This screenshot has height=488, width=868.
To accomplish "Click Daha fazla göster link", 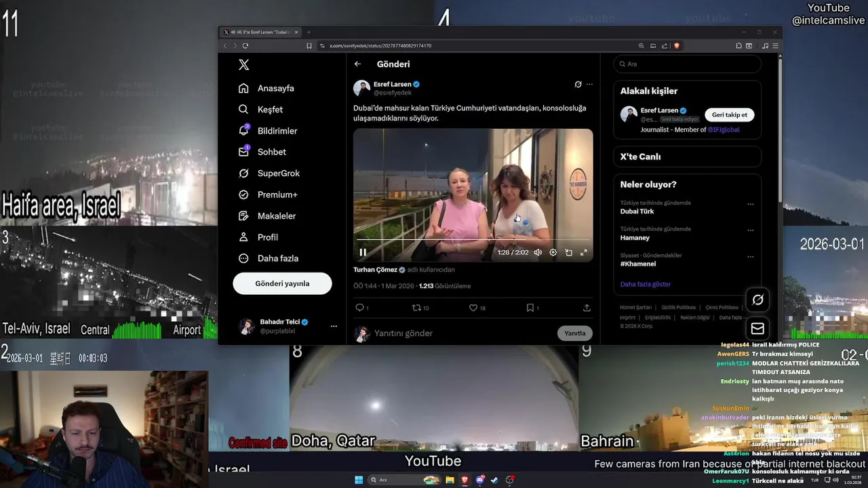I will tap(646, 284).
